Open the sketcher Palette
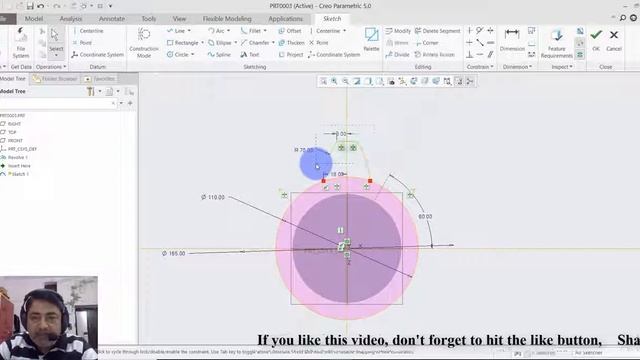 point(371,39)
